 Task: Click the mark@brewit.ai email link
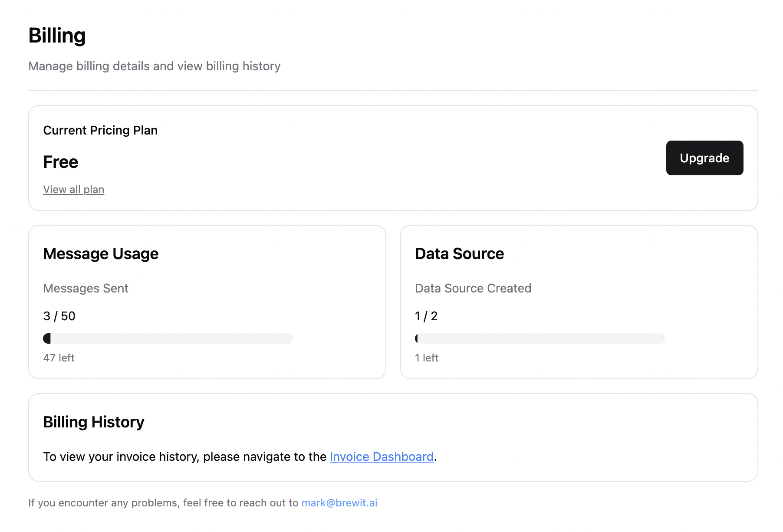[x=339, y=502]
